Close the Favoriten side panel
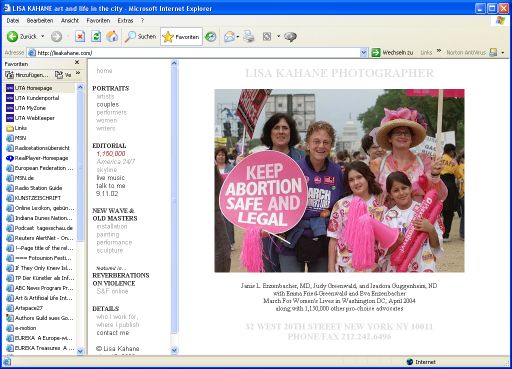The image size is (512, 369). point(77,62)
